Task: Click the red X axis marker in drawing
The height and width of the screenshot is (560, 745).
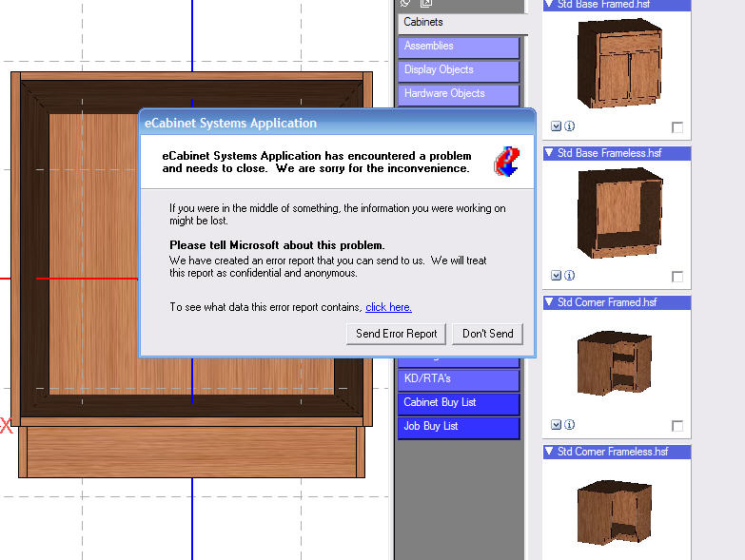Action: click(x=6, y=425)
